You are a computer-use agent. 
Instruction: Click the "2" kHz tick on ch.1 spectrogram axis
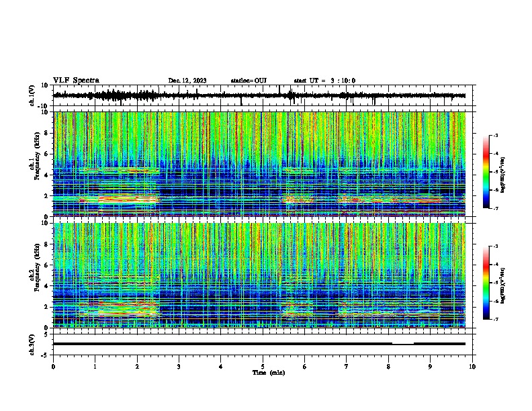click(x=47, y=196)
